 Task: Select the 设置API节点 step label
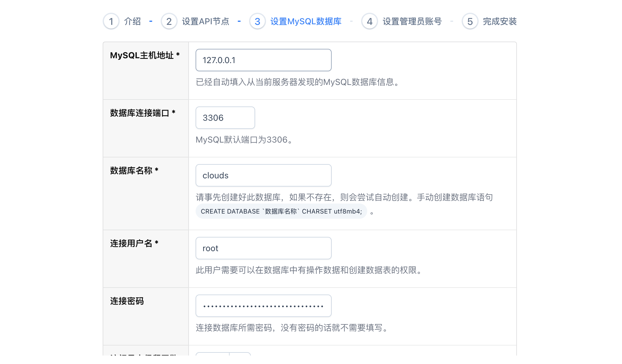205,21
